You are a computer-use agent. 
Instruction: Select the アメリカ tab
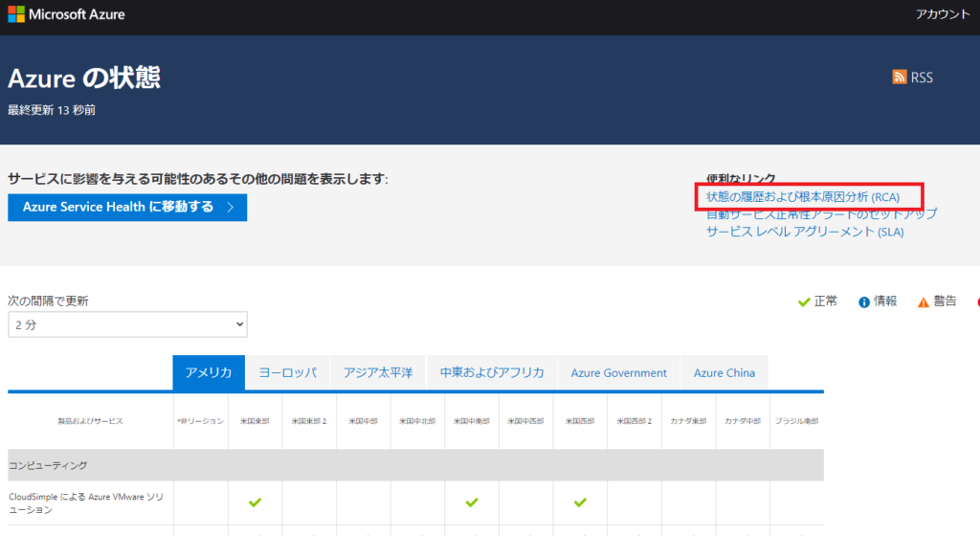click(209, 373)
